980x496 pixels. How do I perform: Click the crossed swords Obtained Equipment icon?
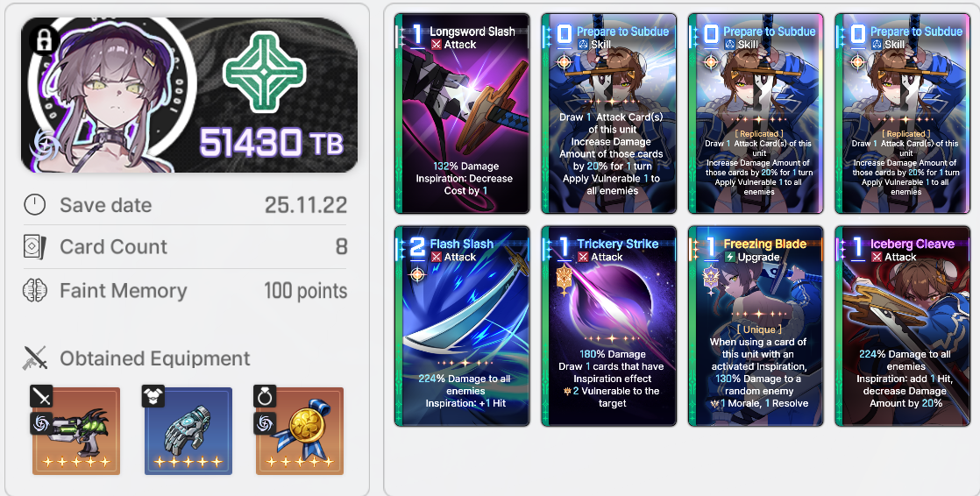35,358
